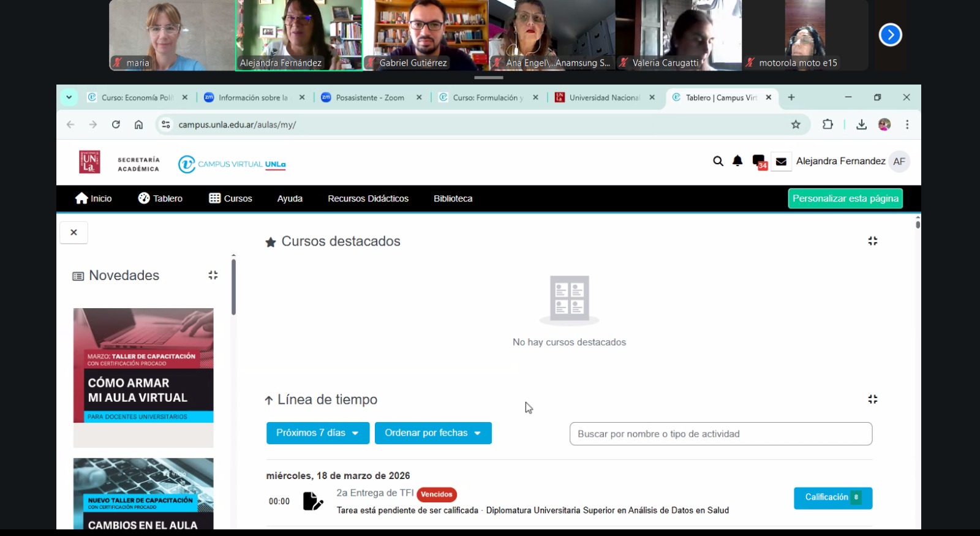
Task: Expand the Próximos 7 días dropdown
Action: click(x=317, y=433)
